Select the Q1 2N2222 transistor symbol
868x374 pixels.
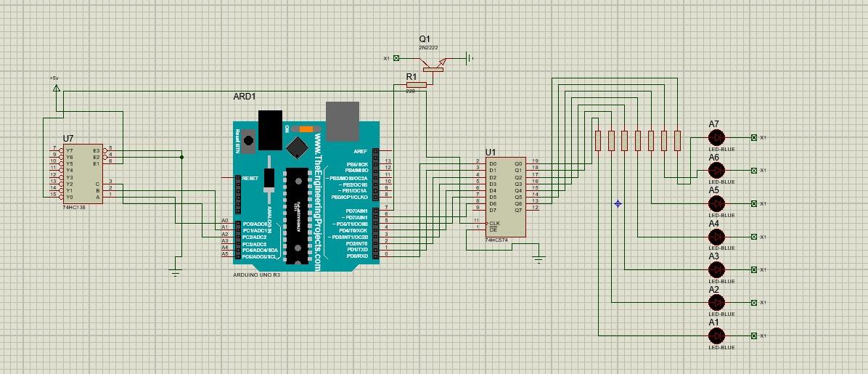point(433,65)
